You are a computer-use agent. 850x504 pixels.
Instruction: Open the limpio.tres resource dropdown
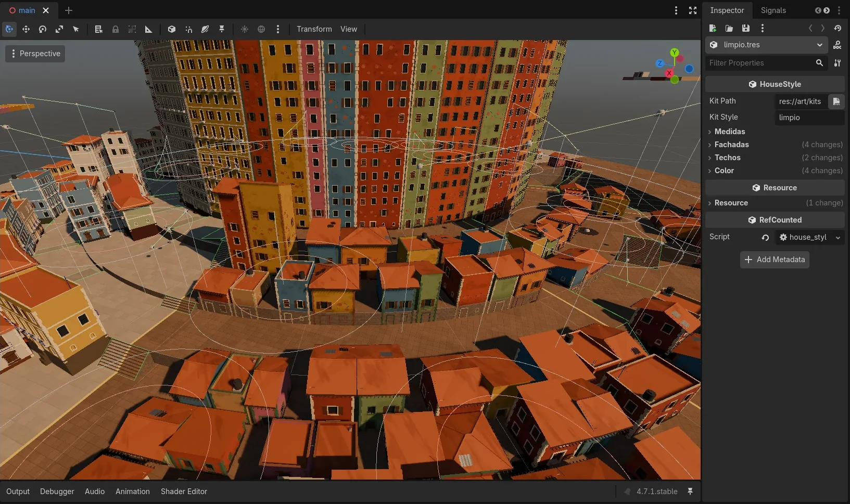pos(766,45)
